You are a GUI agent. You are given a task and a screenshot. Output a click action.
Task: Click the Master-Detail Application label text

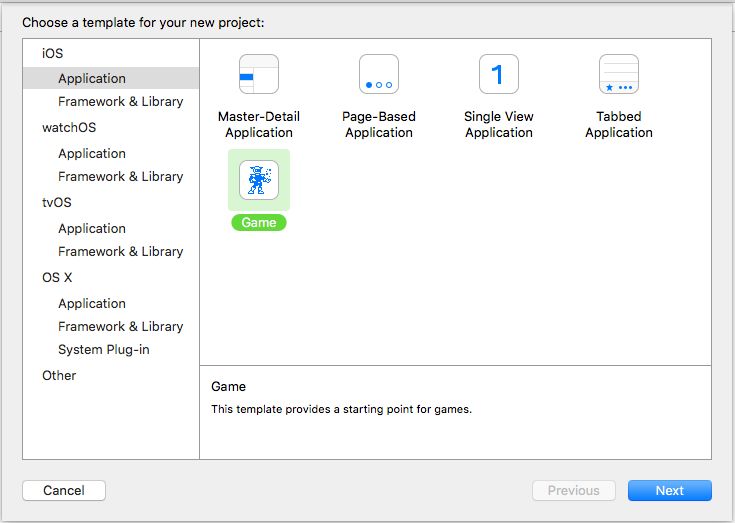[x=259, y=125]
